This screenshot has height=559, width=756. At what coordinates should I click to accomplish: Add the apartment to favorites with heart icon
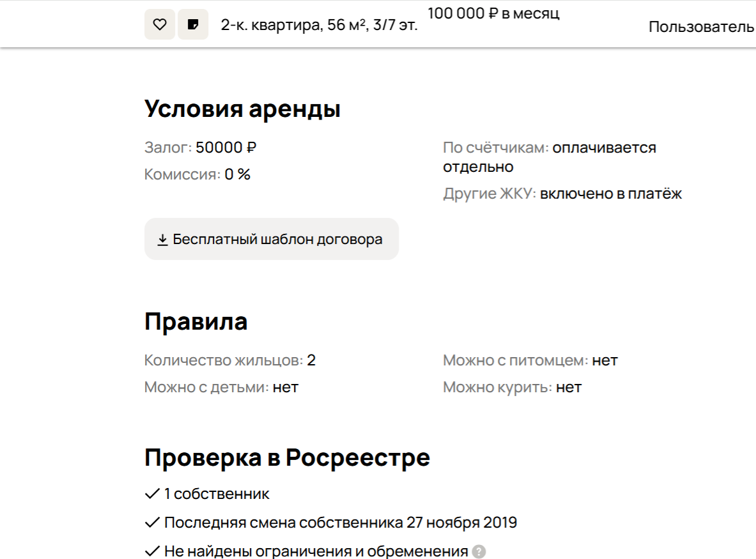tap(160, 25)
